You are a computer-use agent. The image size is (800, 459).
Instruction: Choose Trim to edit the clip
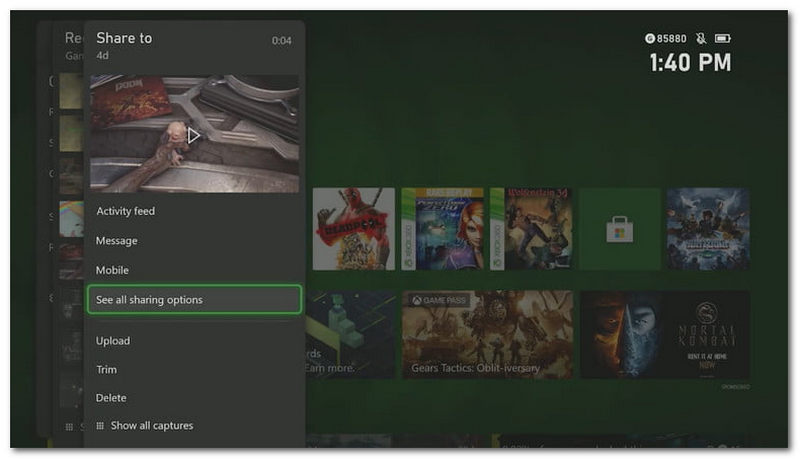(107, 369)
